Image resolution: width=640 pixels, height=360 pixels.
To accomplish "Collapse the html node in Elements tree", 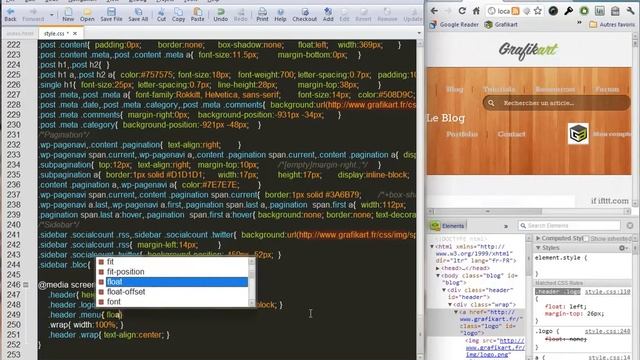I will (x=432, y=247).
